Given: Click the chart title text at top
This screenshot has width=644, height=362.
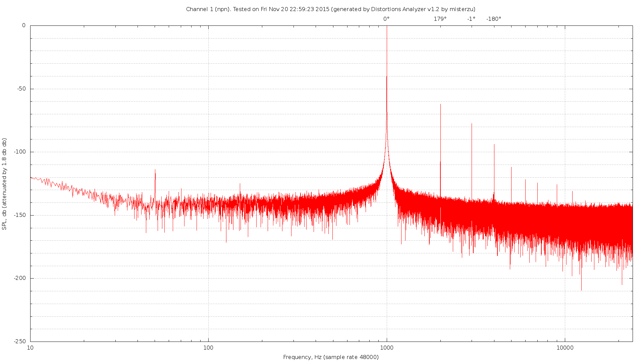Looking at the screenshot, I should [x=330, y=9].
